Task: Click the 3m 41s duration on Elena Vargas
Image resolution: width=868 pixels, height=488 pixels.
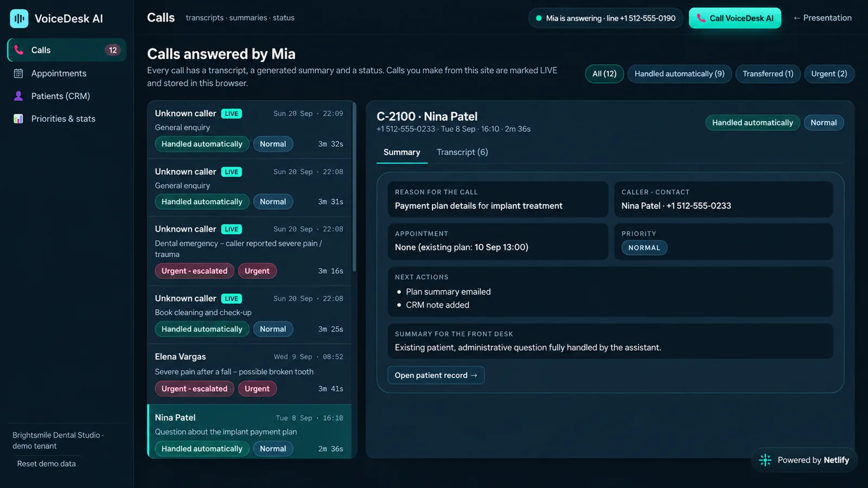Action: (x=330, y=389)
